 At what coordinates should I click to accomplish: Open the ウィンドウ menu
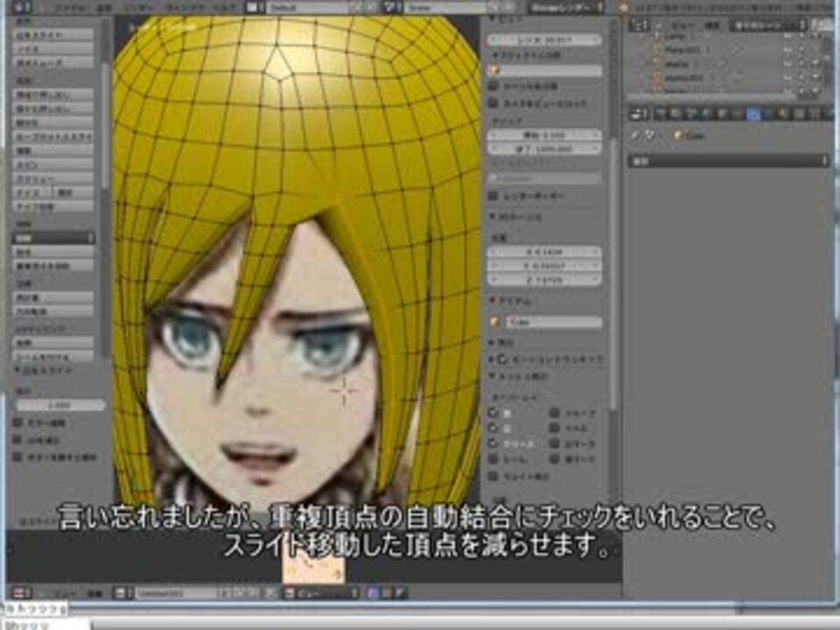(185, 8)
